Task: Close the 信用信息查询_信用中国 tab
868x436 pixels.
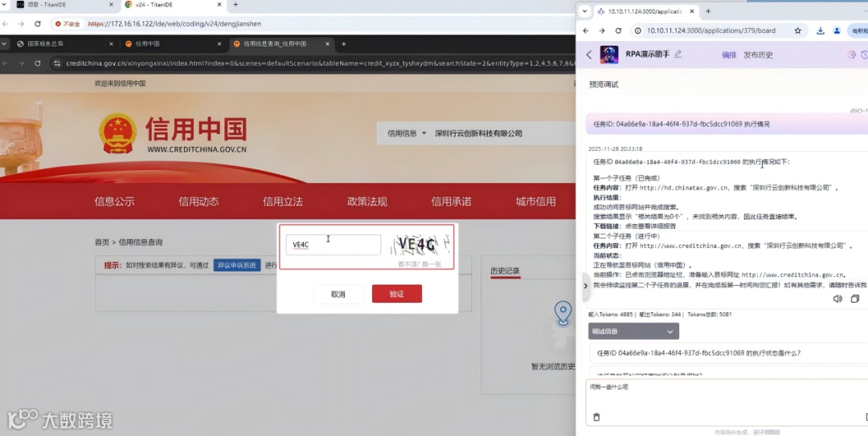Action: click(x=328, y=43)
